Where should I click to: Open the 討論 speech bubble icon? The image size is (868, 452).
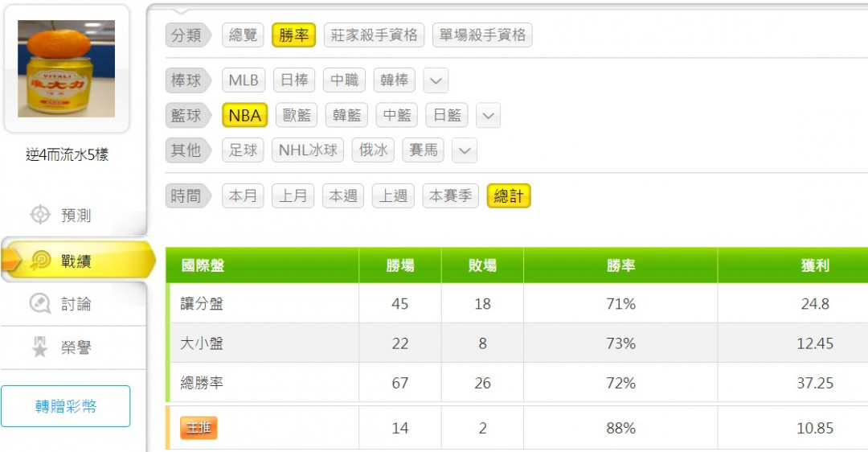[40, 303]
